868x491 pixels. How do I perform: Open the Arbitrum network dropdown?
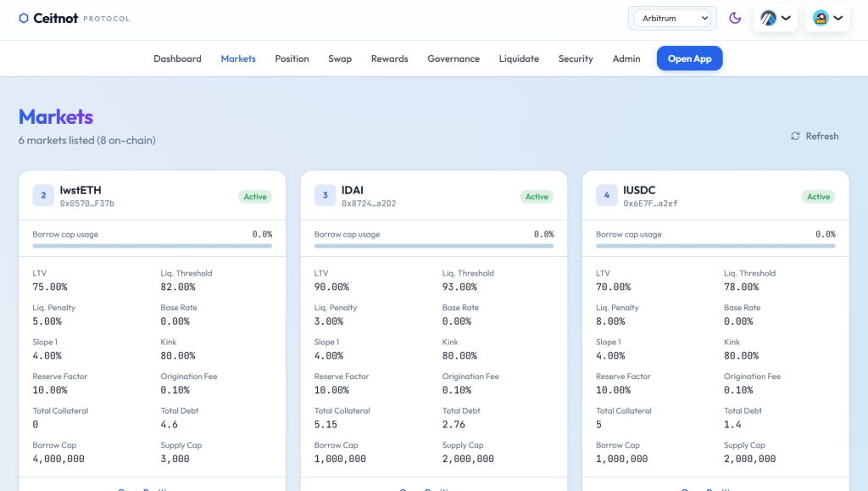(672, 19)
